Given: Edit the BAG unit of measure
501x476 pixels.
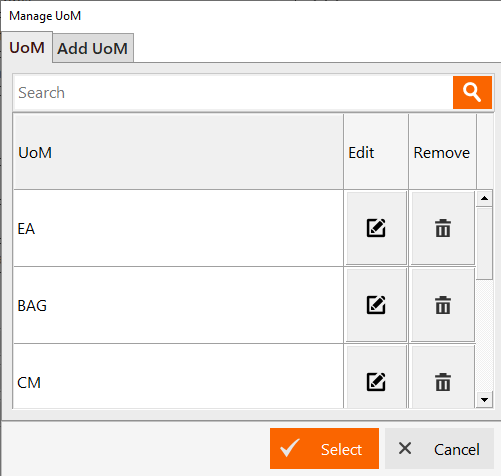Looking at the screenshot, I should coord(376,305).
